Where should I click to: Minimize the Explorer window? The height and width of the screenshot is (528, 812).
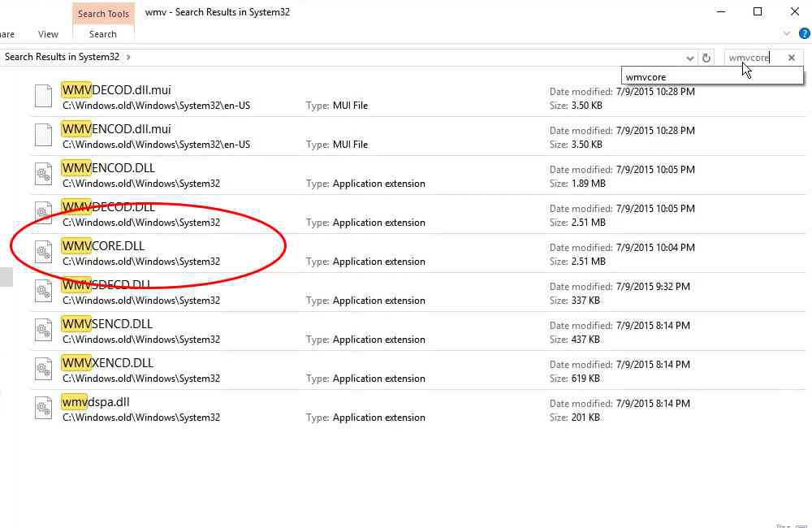pos(721,11)
